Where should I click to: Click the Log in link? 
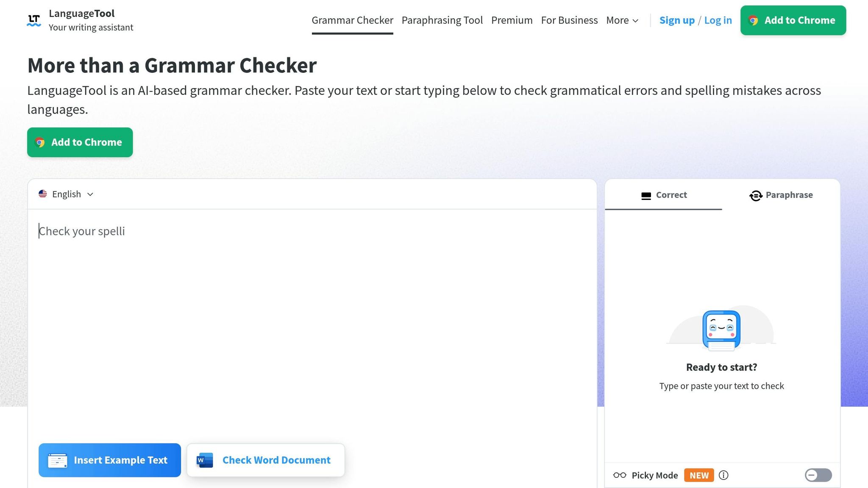point(718,20)
